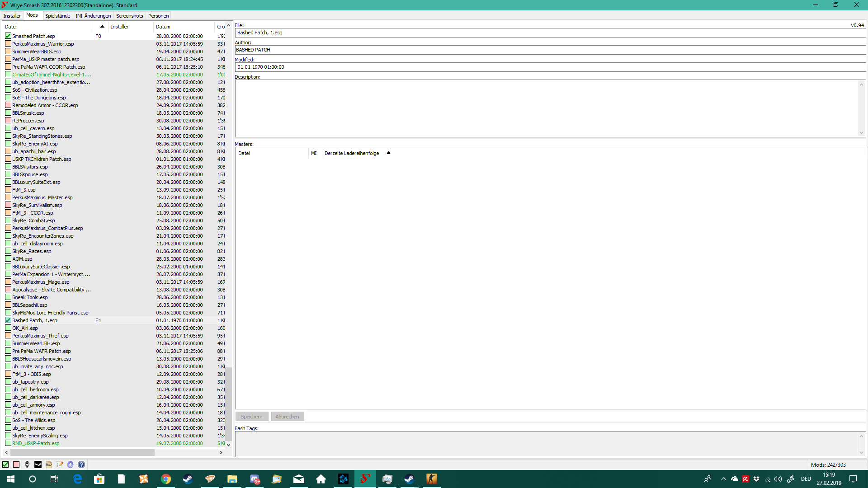Uncheck the Smashed Patch.esp checkbox
This screenshot has width=868, height=488.
click(8, 36)
